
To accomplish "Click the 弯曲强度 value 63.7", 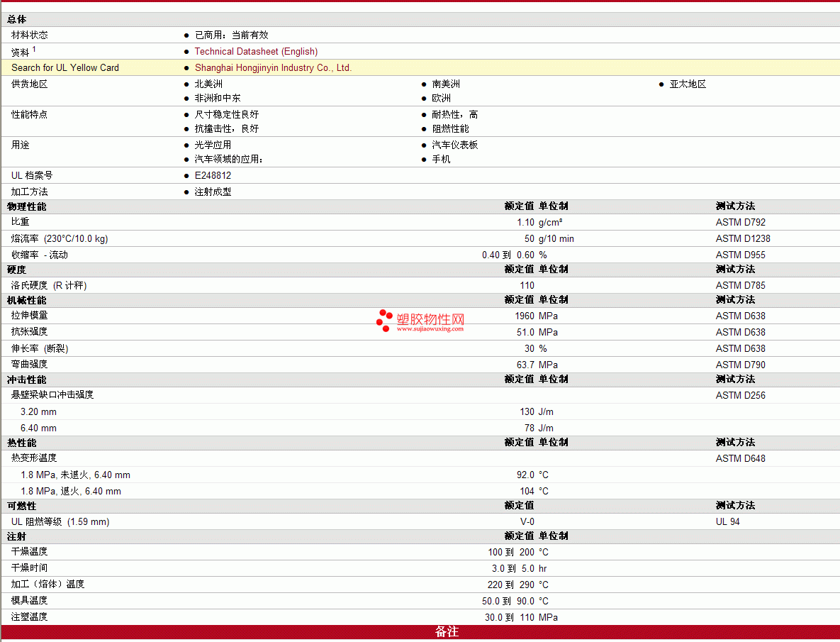I will tap(525, 365).
